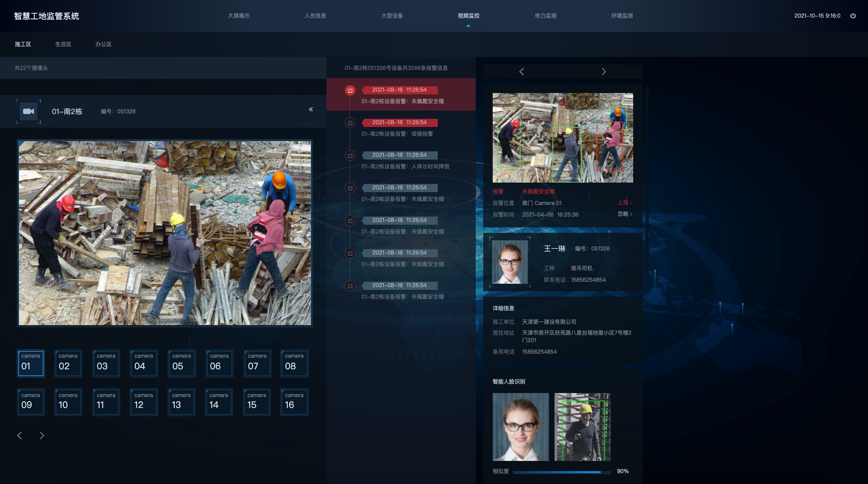Click the power icon in header
This screenshot has height=484, width=868.
point(853,16)
